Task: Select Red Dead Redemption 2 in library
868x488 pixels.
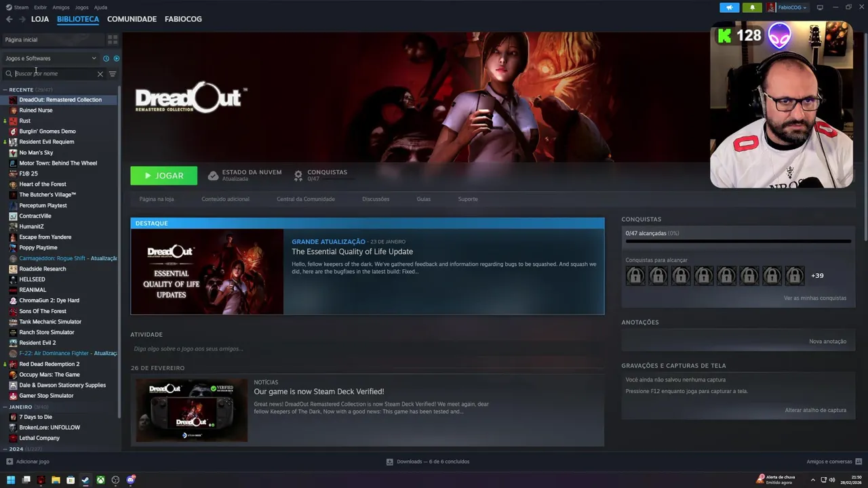Action: point(49,364)
